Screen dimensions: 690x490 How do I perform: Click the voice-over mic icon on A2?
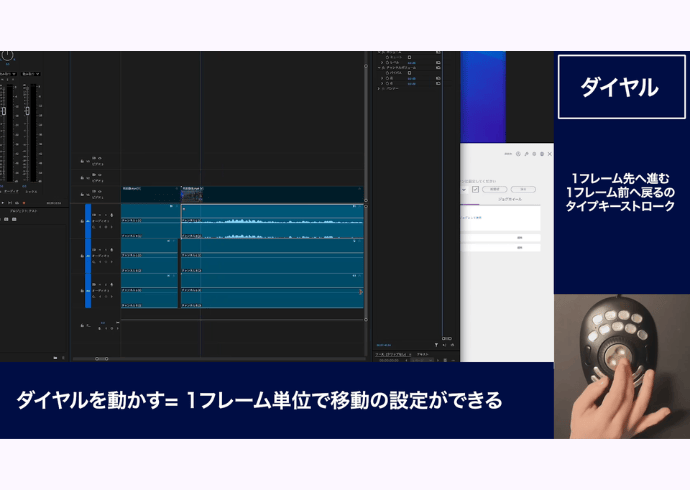click(114, 251)
